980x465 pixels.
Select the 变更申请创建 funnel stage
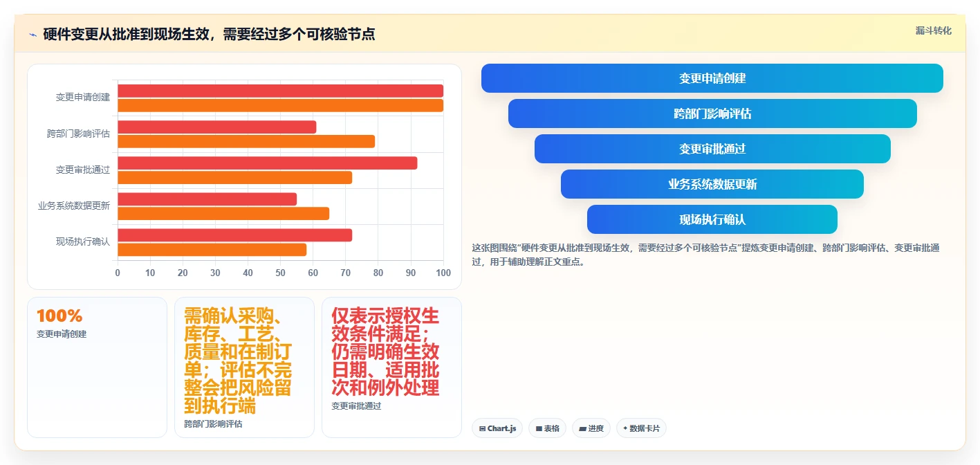click(712, 78)
